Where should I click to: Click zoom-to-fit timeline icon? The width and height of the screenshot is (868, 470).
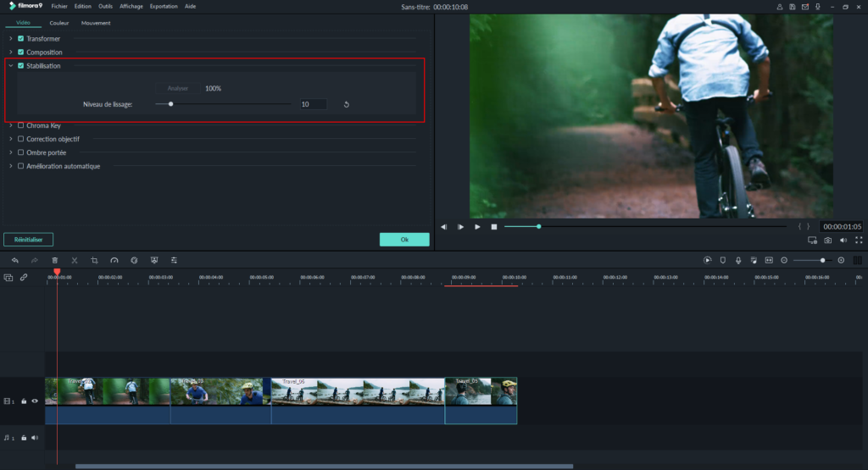coord(769,261)
